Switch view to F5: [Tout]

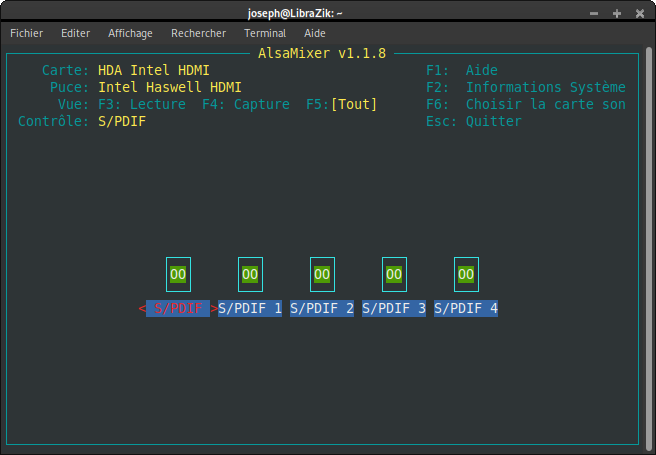342,104
